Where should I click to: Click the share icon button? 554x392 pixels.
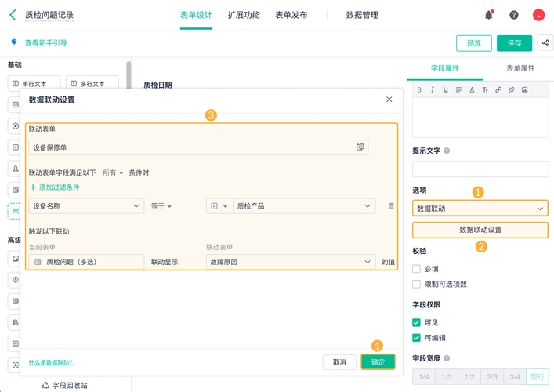pos(545,43)
